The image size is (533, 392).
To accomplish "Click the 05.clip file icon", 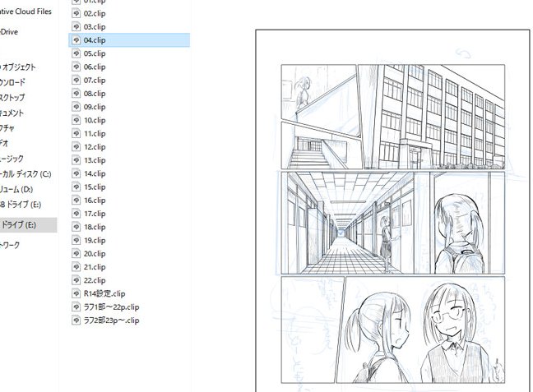I will point(76,53).
